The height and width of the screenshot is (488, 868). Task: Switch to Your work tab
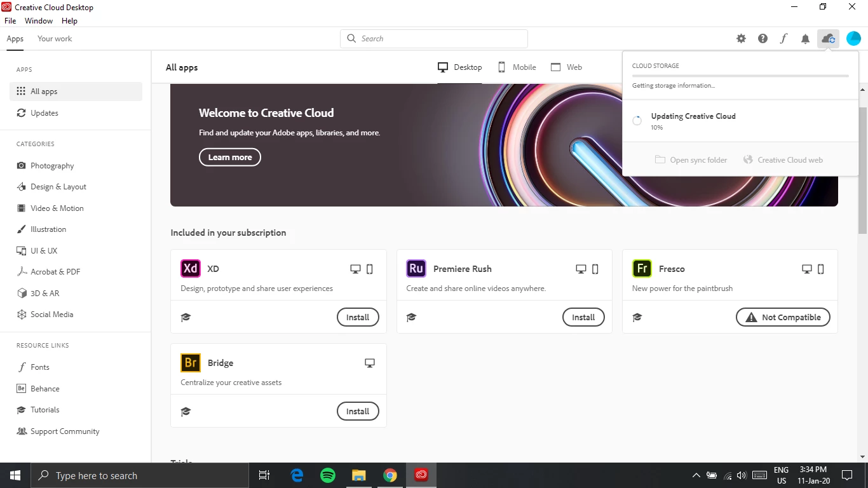pyautogui.click(x=55, y=39)
